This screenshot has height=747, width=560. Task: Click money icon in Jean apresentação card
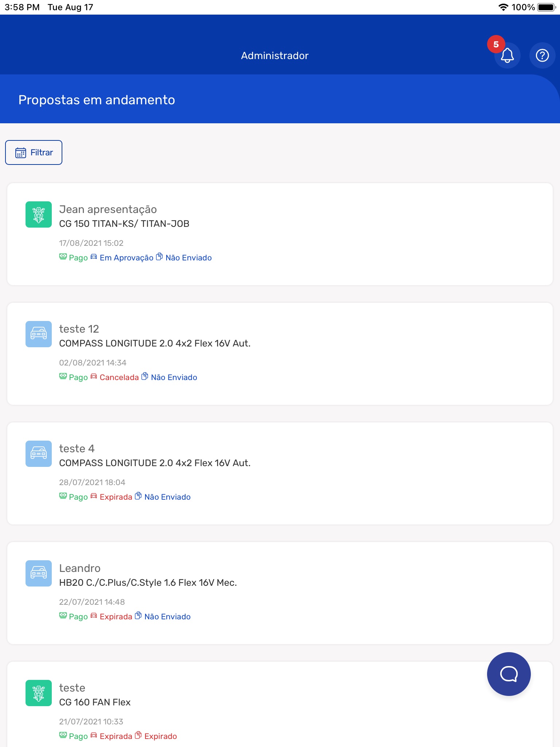pyautogui.click(x=63, y=257)
